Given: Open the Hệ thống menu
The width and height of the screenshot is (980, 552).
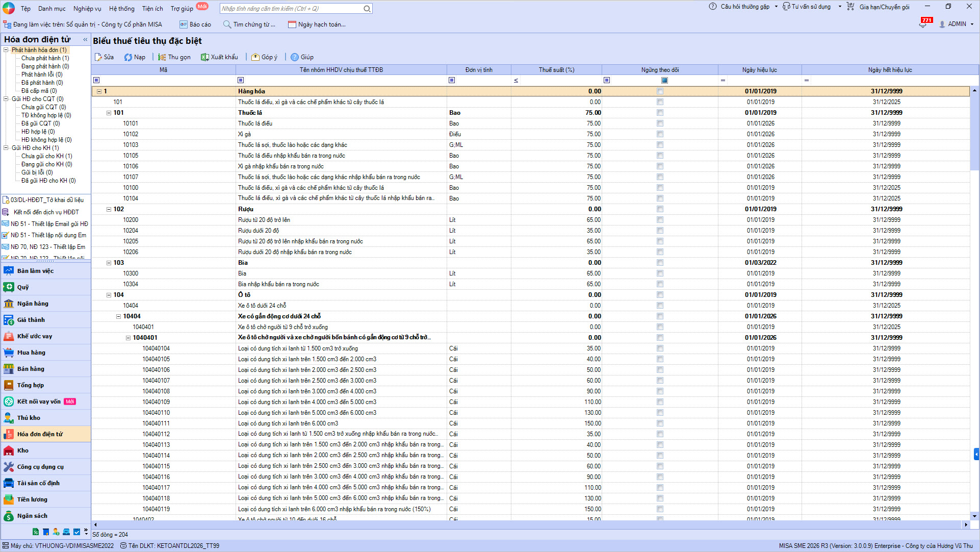Looking at the screenshot, I should 121,9.
